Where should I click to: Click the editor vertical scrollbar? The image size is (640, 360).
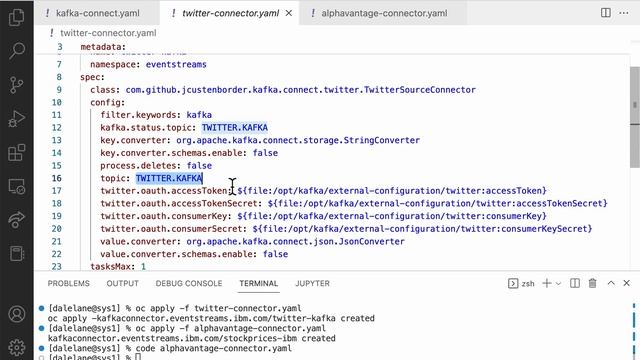[x=635, y=116]
